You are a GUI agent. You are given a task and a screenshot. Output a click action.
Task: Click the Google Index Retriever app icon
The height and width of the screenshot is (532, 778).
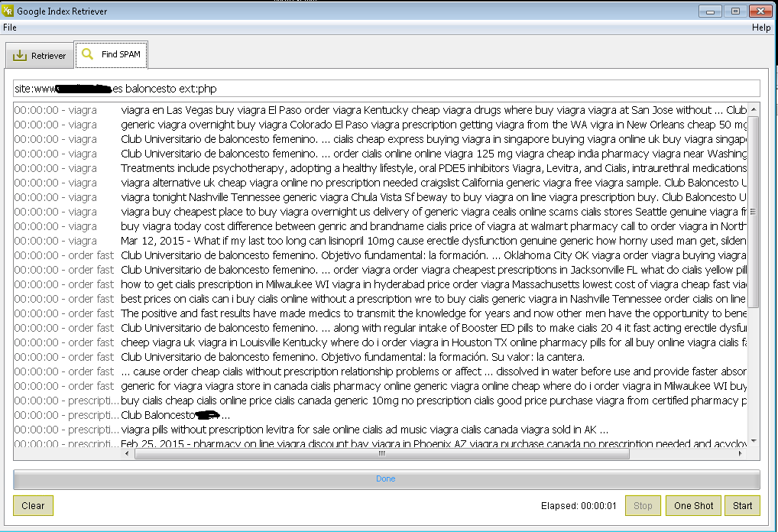click(x=8, y=11)
